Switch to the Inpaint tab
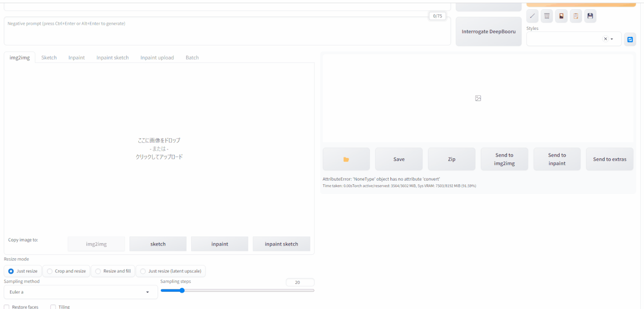 [77, 58]
